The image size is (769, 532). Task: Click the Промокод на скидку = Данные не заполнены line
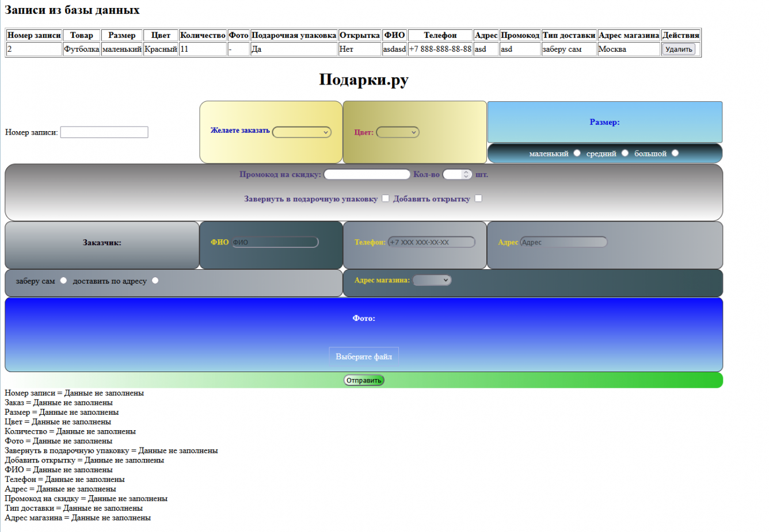pyautogui.click(x=86, y=499)
